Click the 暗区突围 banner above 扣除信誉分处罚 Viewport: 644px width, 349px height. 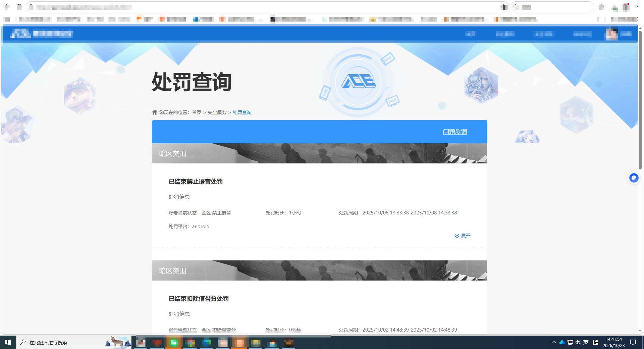[319, 270]
